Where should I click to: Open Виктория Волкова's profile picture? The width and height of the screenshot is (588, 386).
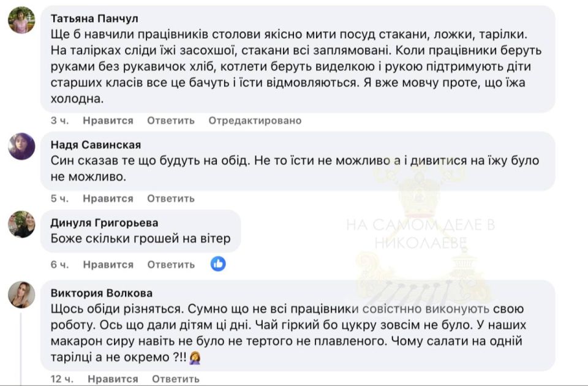coord(21,294)
